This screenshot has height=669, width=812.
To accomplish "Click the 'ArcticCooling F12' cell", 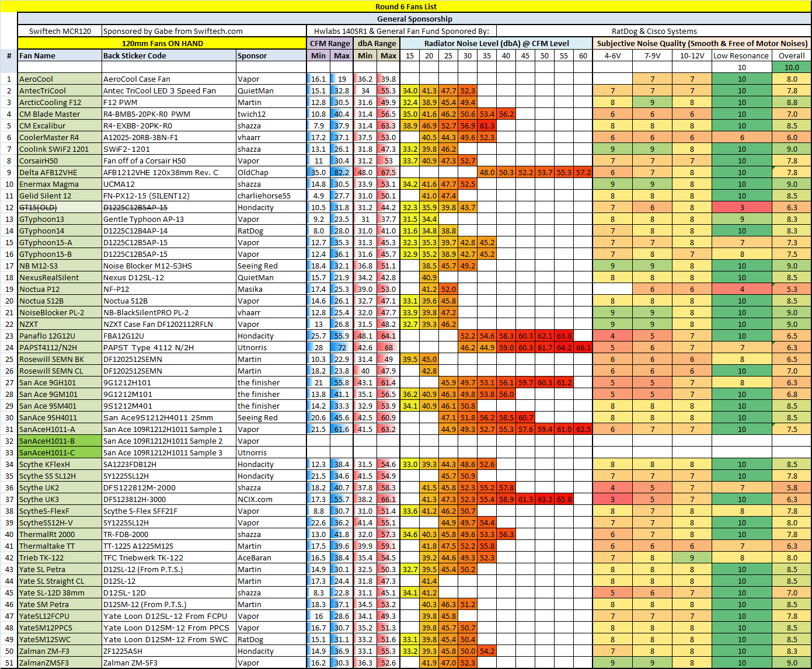I will (x=60, y=102).
